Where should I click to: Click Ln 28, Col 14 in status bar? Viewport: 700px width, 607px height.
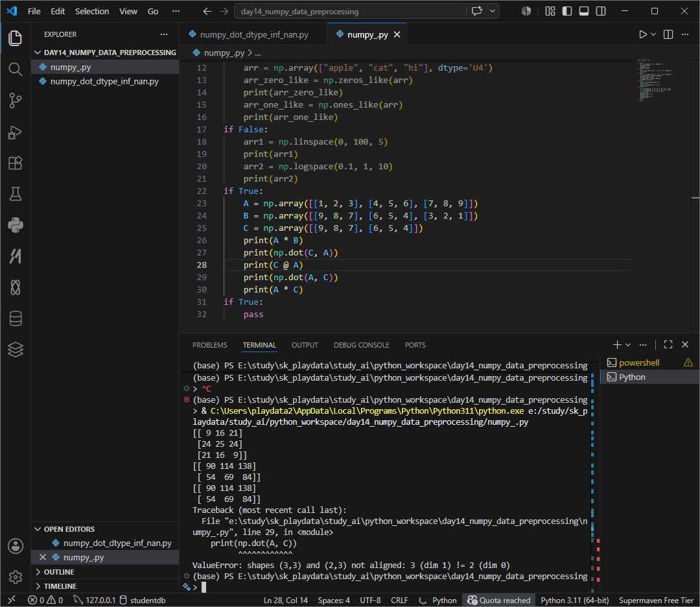point(286,601)
